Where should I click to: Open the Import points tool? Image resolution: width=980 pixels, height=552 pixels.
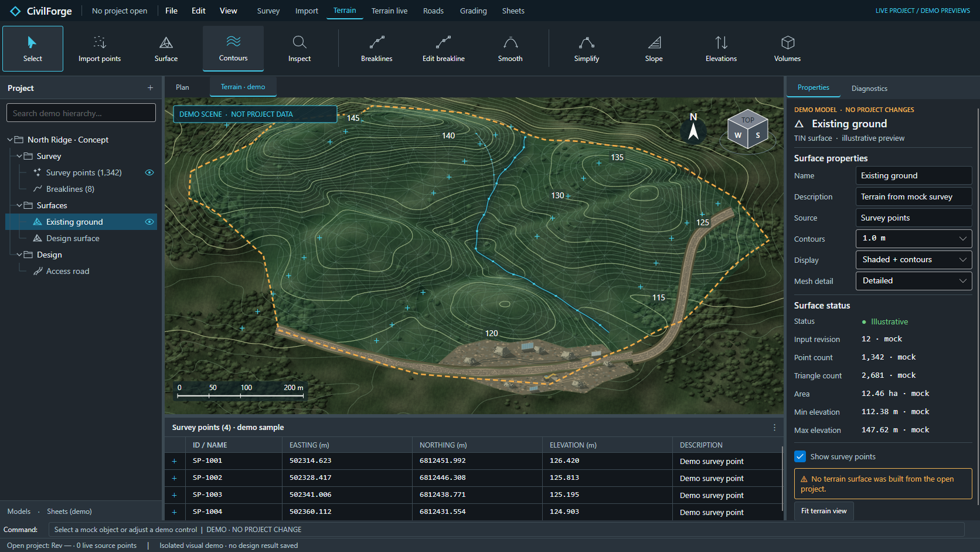100,49
